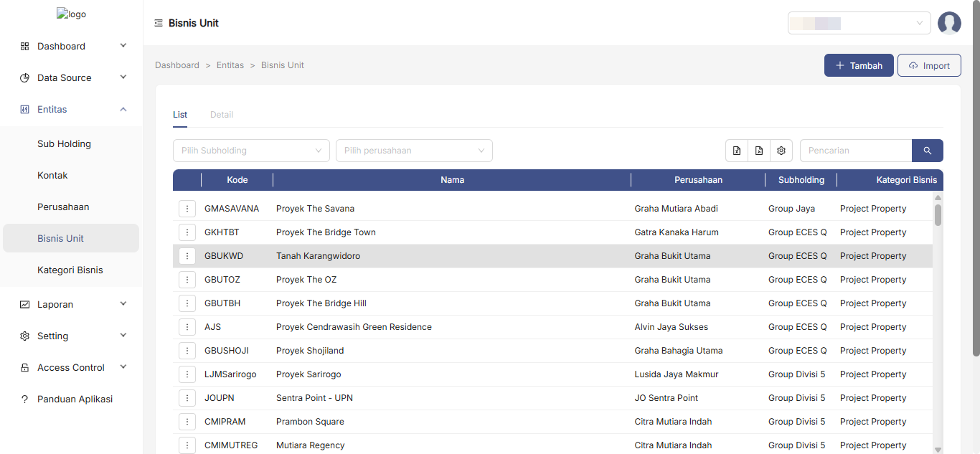Viewport: 980px width, 454px height.
Task: Open three-dot menu for JOUPN row
Action: pyautogui.click(x=187, y=398)
